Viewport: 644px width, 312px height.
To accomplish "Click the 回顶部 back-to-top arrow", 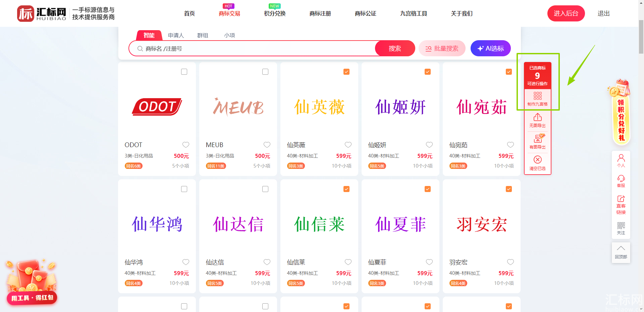I will (621, 248).
